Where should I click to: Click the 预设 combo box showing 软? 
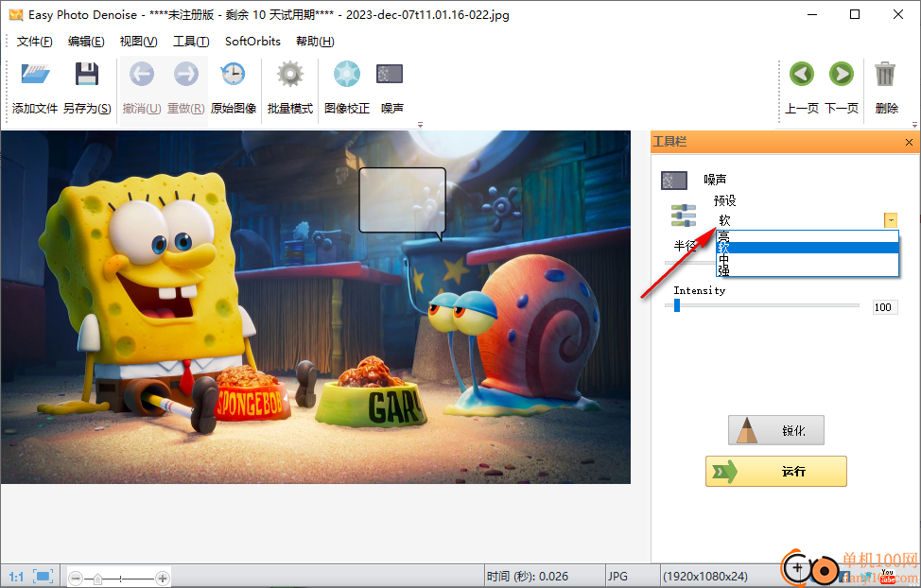click(x=807, y=220)
